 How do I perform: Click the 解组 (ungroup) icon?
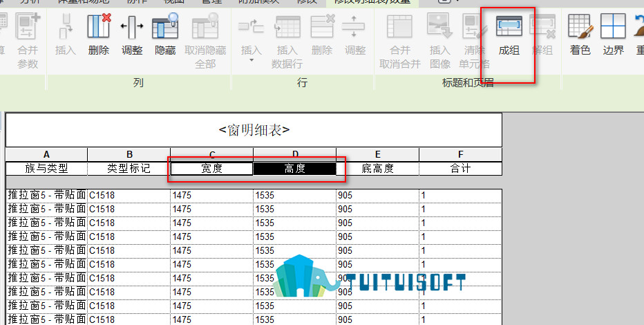coord(542,26)
